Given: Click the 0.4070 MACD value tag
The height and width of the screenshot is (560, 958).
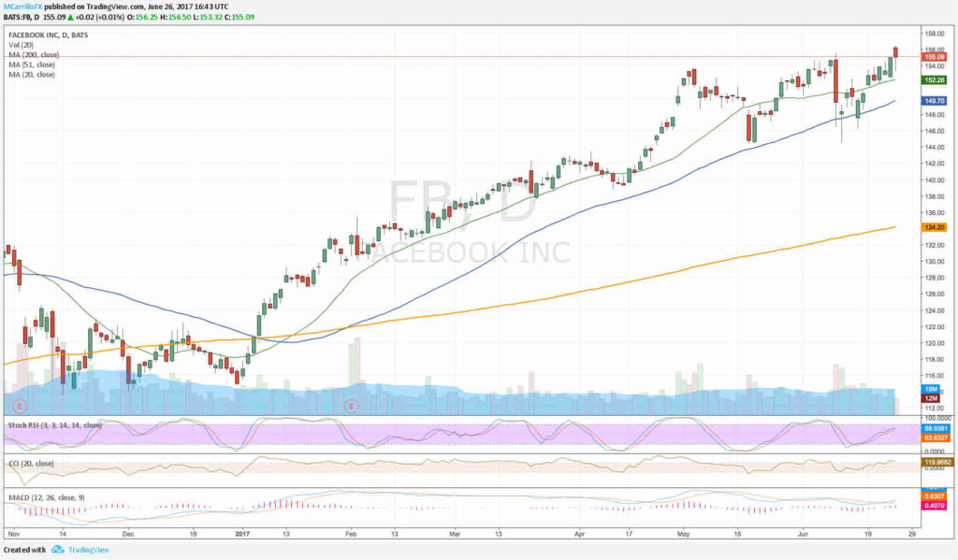Looking at the screenshot, I should [x=935, y=506].
